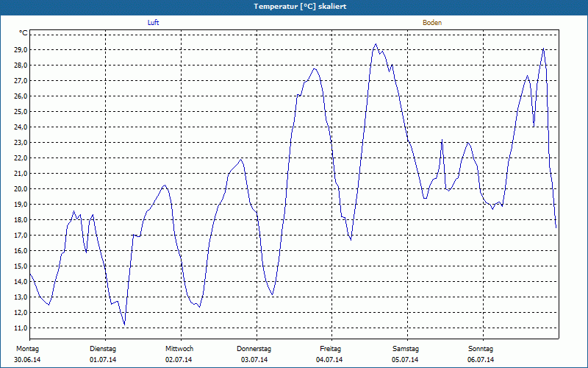588x368 pixels.
Task: Click the 29,0 y-axis value
Action: point(21,50)
